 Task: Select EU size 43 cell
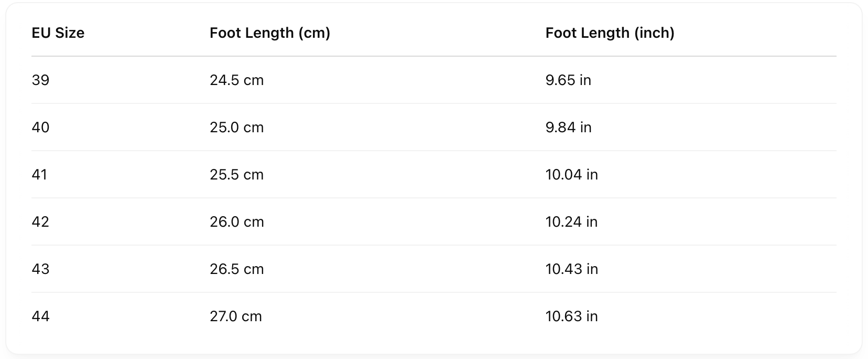coord(40,269)
